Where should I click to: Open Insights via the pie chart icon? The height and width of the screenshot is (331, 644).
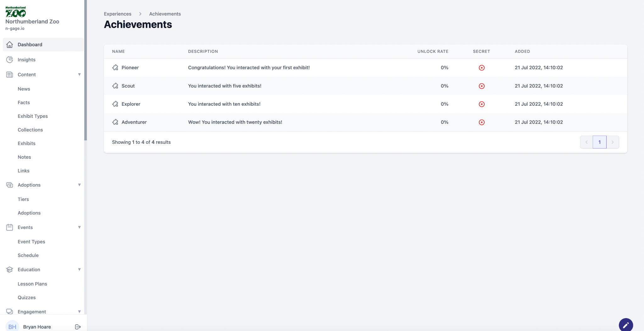[x=10, y=59]
